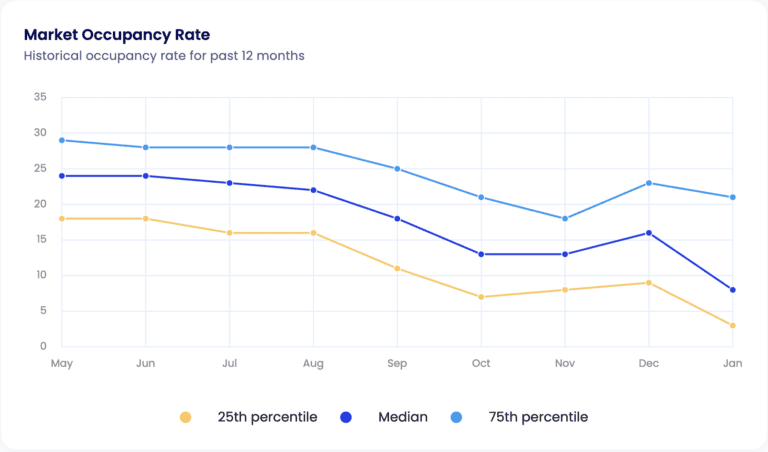Screen dimensions: 768x452
Task: Click the Aug label on the x-axis
Action: coord(313,364)
